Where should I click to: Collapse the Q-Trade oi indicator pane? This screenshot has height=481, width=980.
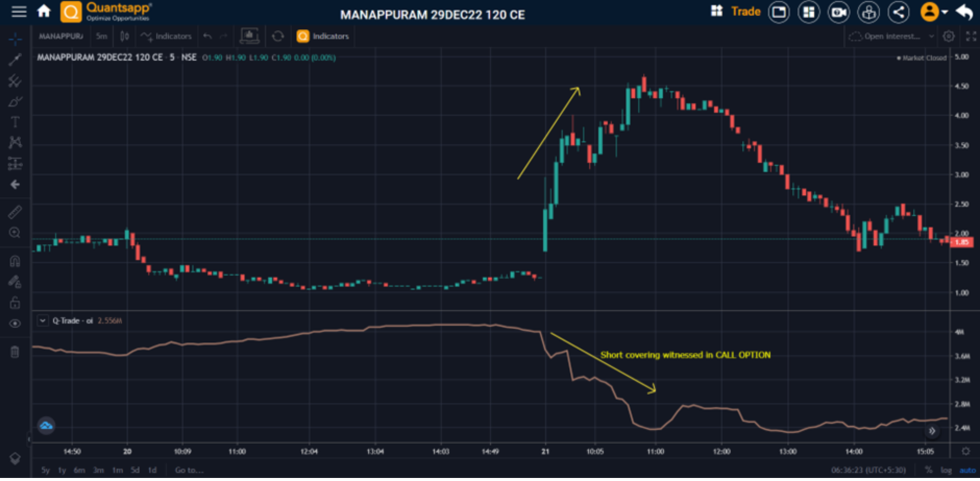pyautogui.click(x=43, y=321)
